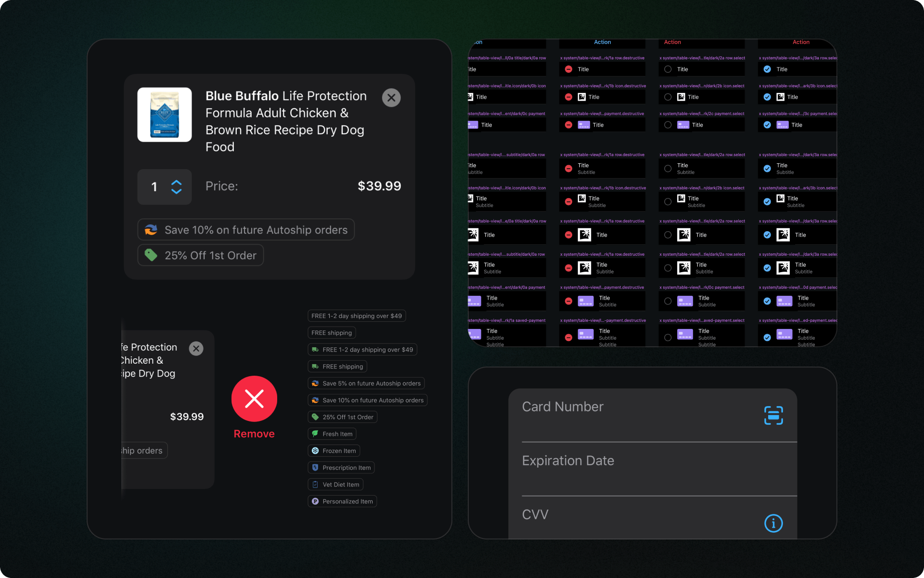Click the $39.99 price on the cropped card

coord(187,417)
